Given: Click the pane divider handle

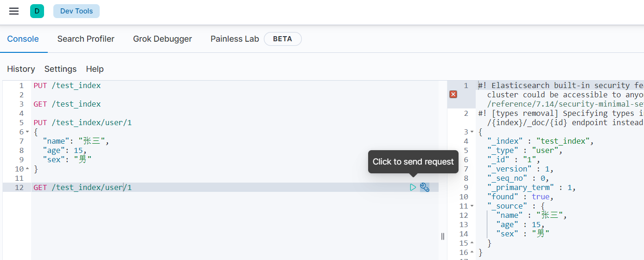Looking at the screenshot, I should click(443, 236).
